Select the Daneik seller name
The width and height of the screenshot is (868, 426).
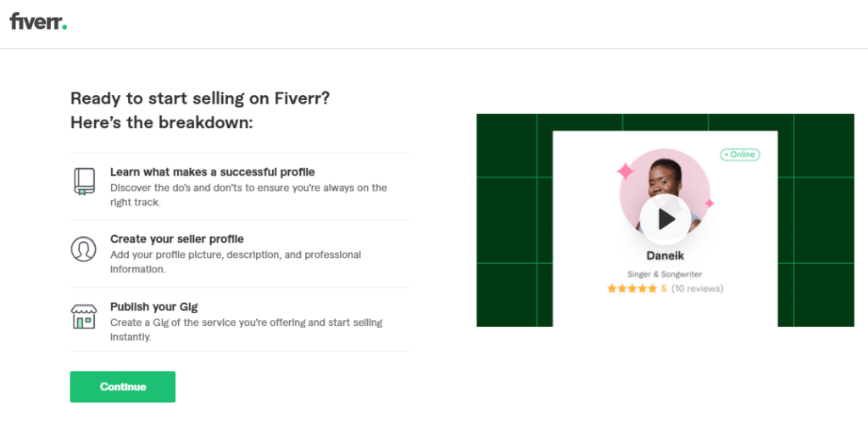[665, 255]
